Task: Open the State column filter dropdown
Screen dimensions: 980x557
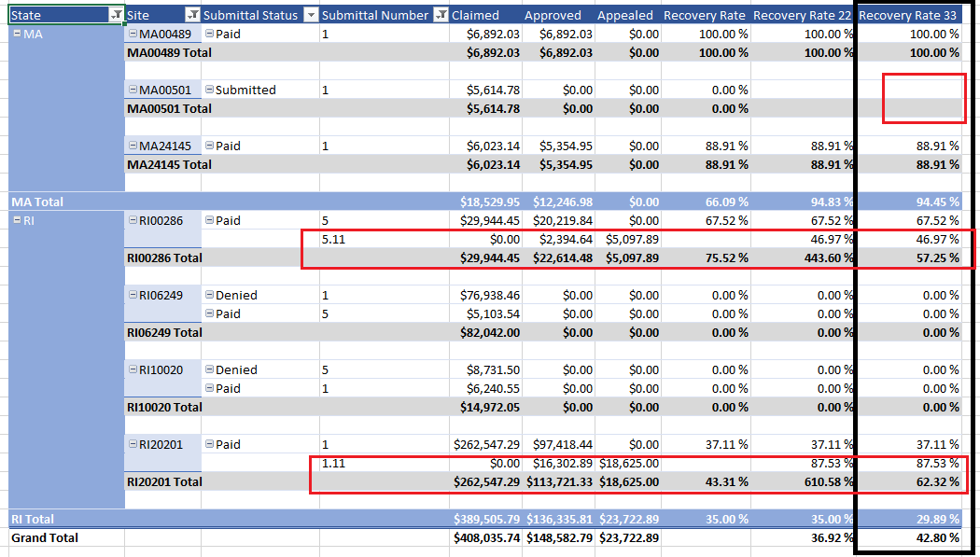Action: (117, 15)
